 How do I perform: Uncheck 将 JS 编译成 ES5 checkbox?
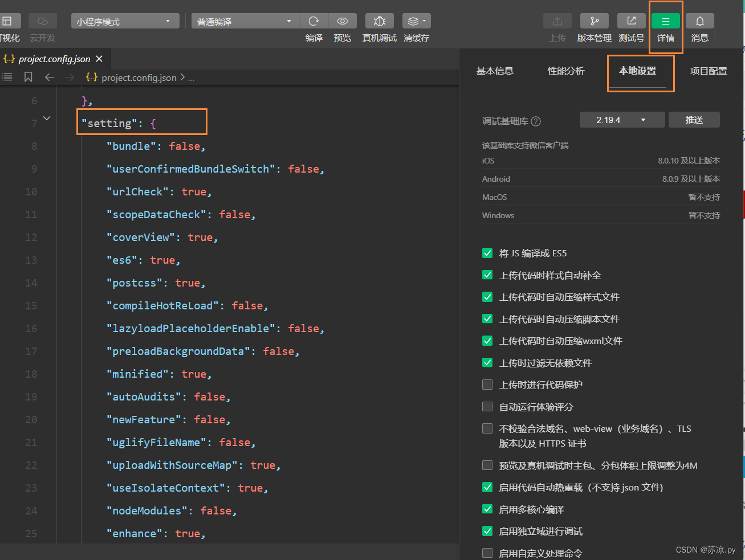click(487, 253)
